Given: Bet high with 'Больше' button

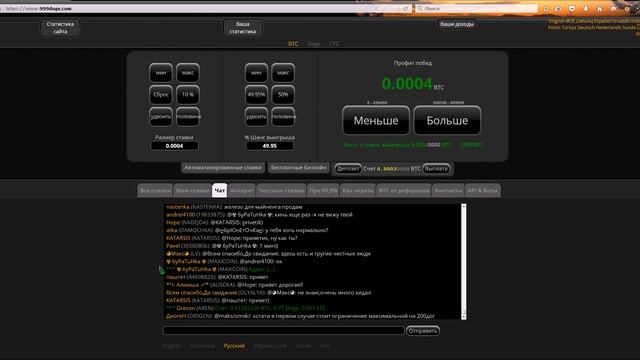Looking at the screenshot, I should (447, 120).
